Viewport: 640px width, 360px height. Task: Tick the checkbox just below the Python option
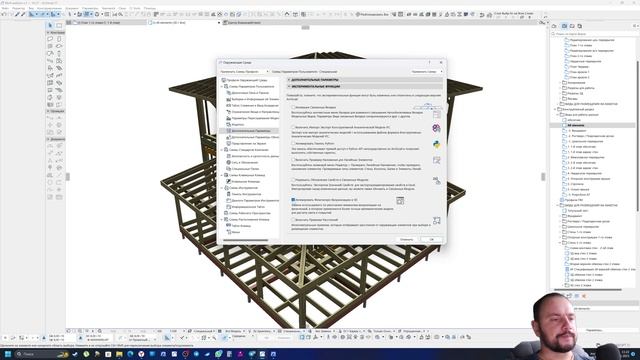pyautogui.click(x=293, y=160)
